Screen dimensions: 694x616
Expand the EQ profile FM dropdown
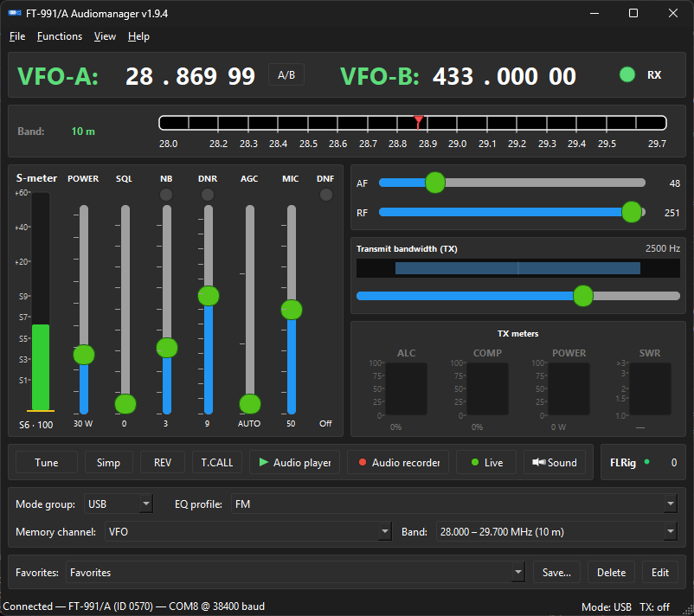670,504
